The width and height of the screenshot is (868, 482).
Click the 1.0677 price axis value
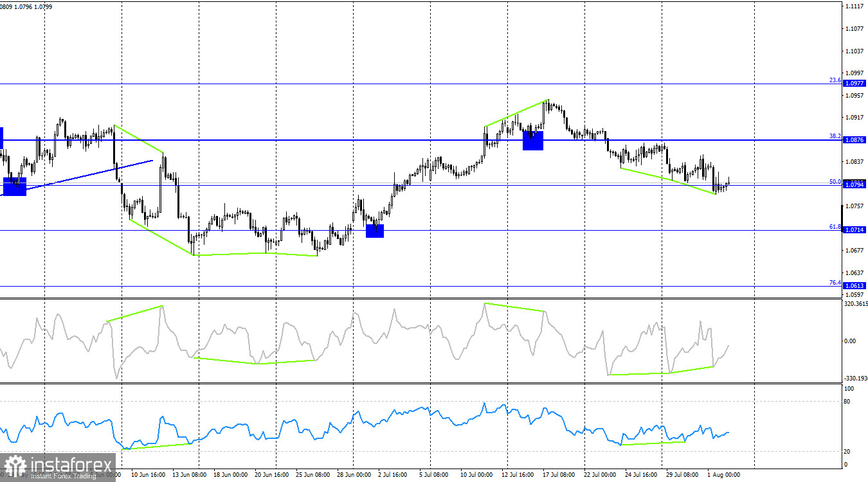pyautogui.click(x=855, y=251)
